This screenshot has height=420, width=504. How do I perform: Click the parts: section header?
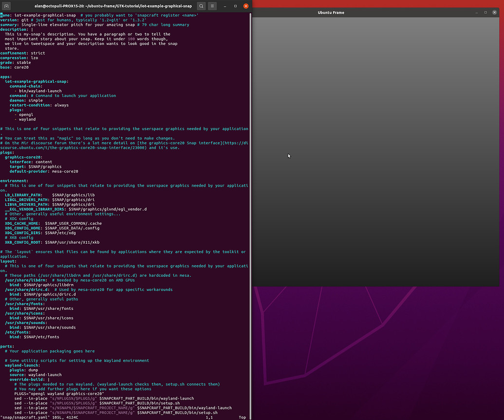click(7, 346)
